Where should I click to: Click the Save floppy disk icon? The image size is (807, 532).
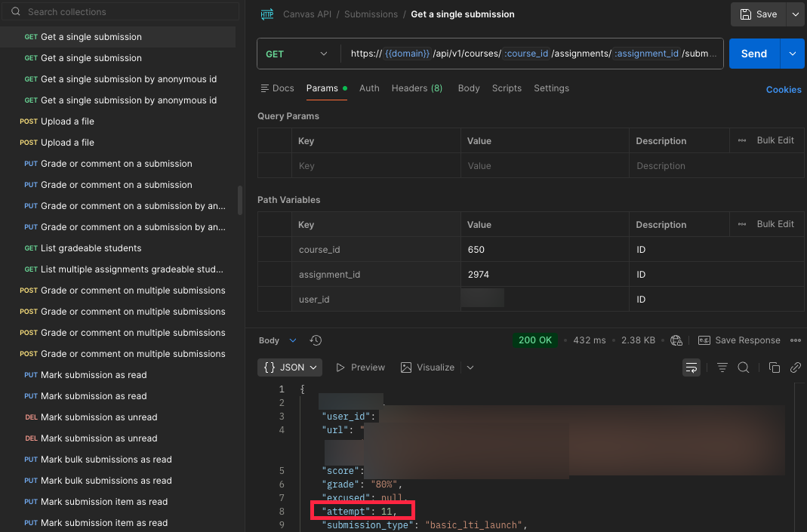click(x=745, y=14)
